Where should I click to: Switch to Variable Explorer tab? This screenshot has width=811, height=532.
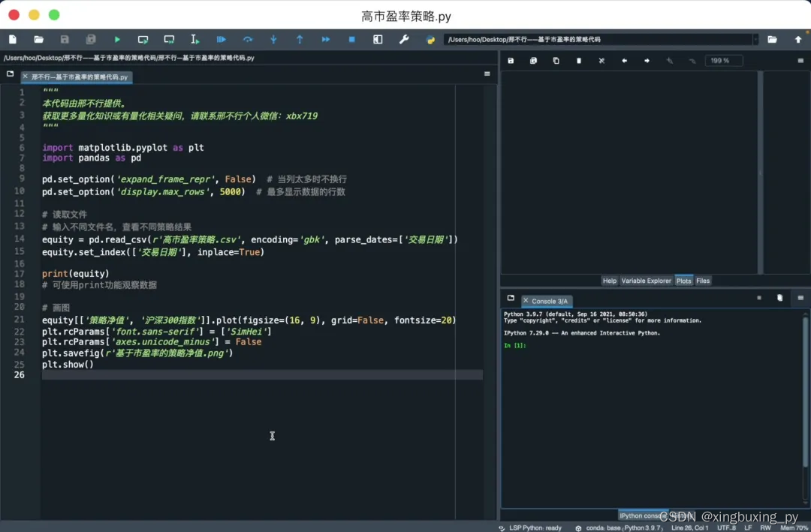pos(646,281)
